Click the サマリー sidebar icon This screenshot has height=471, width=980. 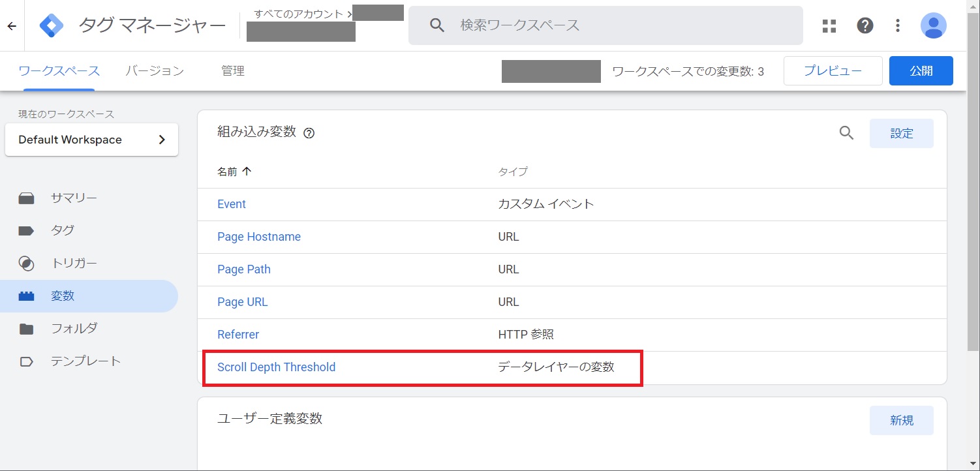(x=26, y=198)
